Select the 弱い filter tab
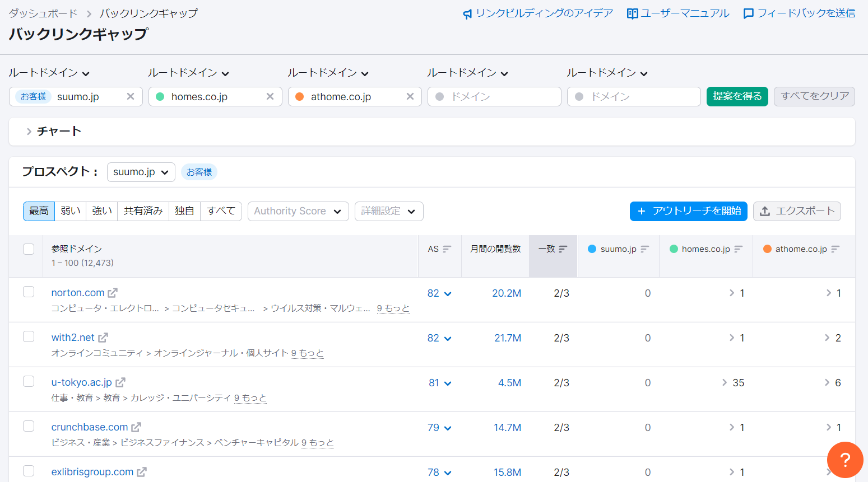The height and width of the screenshot is (482, 868). click(71, 211)
